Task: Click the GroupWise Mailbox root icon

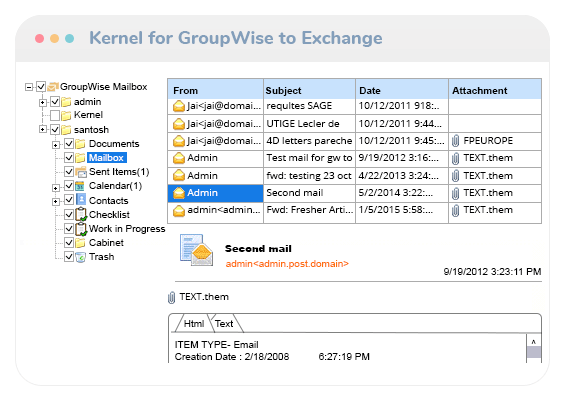Action: (x=53, y=87)
